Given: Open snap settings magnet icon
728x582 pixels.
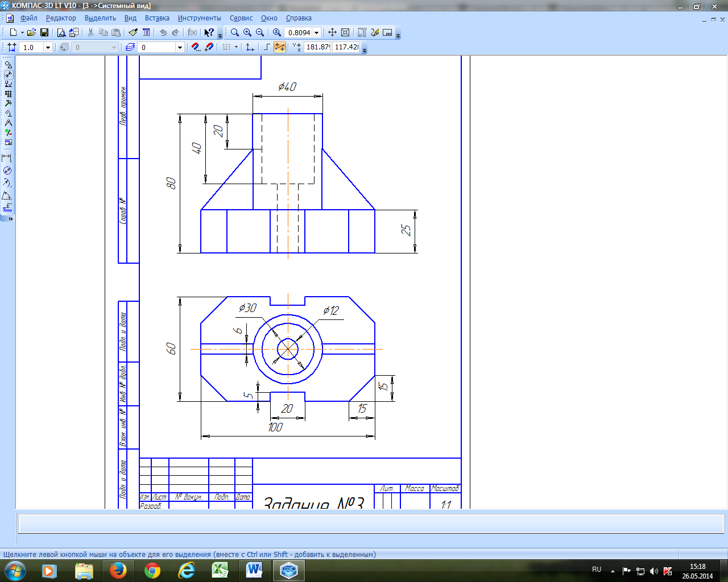Looking at the screenshot, I should tap(196, 47).
